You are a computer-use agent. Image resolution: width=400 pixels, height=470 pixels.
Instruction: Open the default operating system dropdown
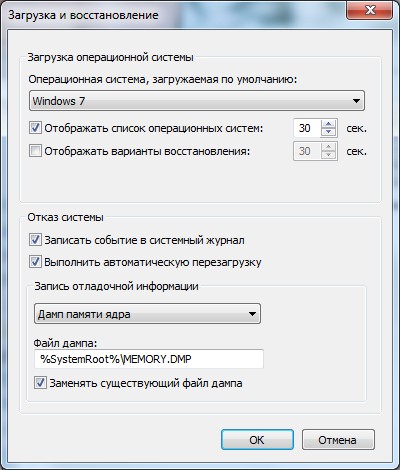pyautogui.click(x=197, y=101)
